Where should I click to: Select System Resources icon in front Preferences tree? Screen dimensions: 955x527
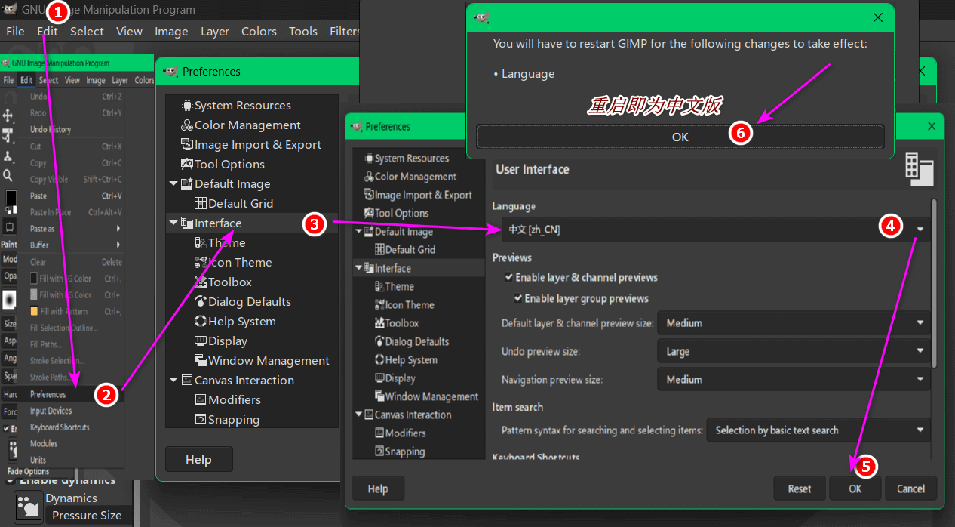pos(368,158)
